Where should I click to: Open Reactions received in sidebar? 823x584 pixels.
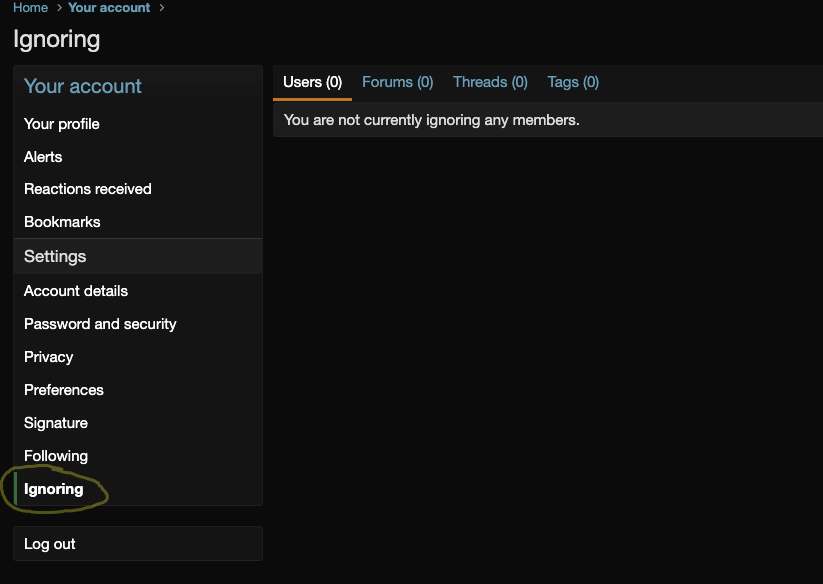point(88,189)
